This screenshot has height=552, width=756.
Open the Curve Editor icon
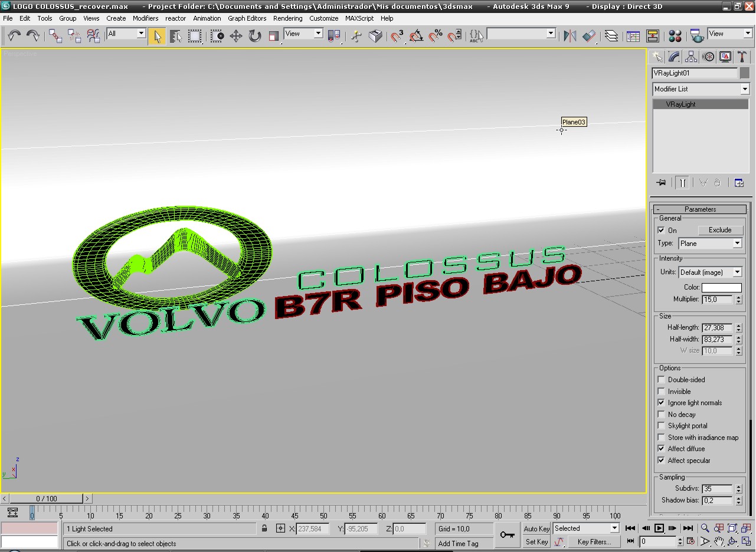[x=633, y=36]
